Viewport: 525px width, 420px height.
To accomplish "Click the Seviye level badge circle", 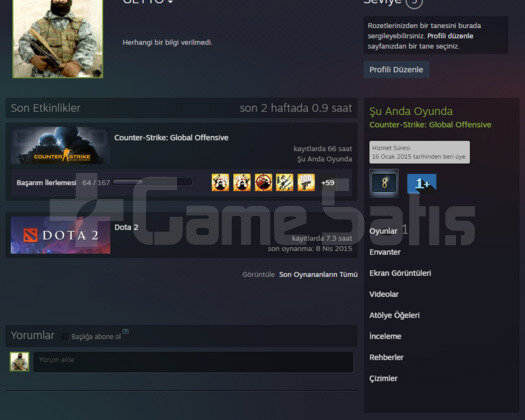I will pyautogui.click(x=414, y=2).
